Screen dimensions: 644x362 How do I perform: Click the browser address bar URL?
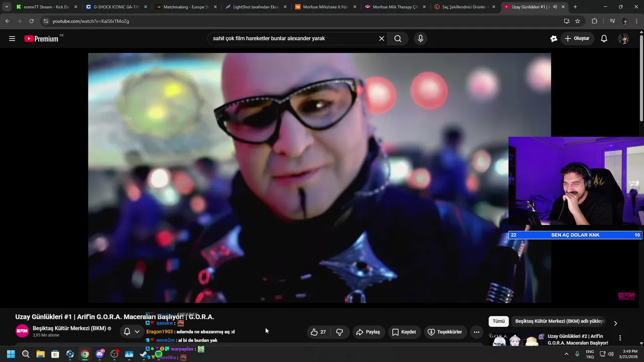91,21
